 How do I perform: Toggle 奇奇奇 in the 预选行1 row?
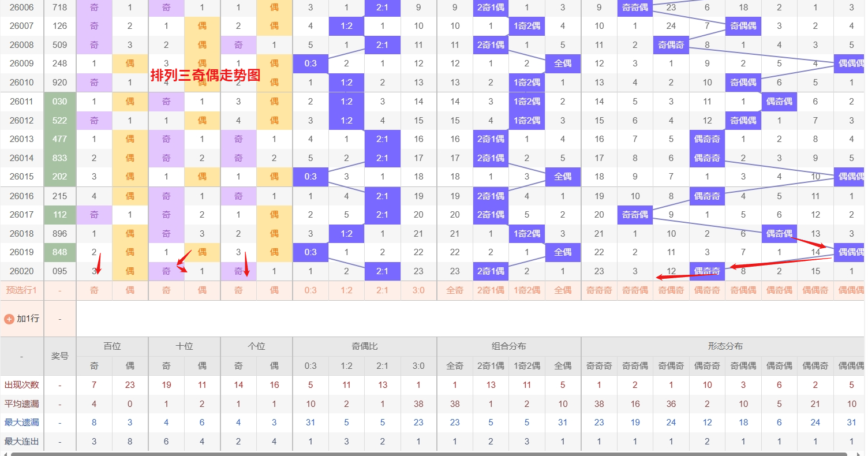(x=599, y=290)
